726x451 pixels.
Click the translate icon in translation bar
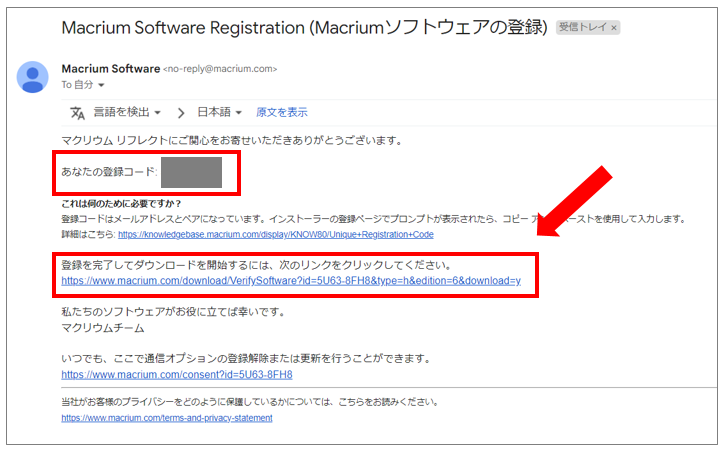coord(77,113)
